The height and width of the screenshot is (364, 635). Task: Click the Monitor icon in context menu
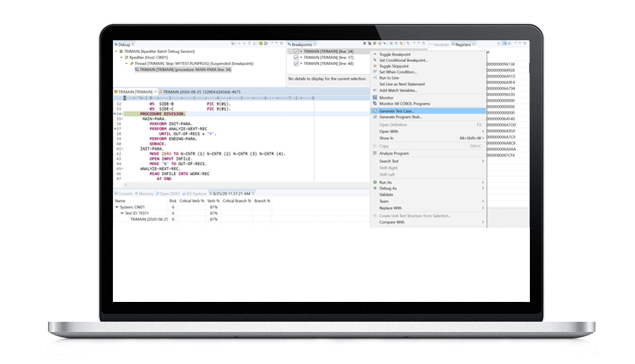tap(375, 98)
